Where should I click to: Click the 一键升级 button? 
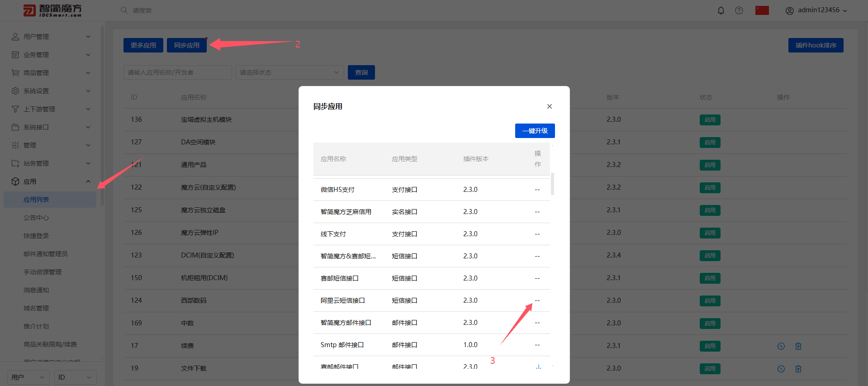pos(535,131)
